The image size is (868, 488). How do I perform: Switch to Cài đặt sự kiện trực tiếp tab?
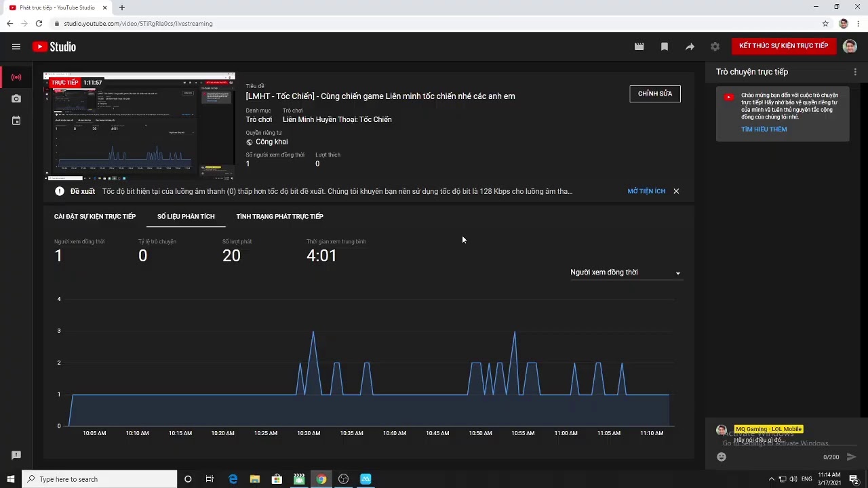coord(95,216)
